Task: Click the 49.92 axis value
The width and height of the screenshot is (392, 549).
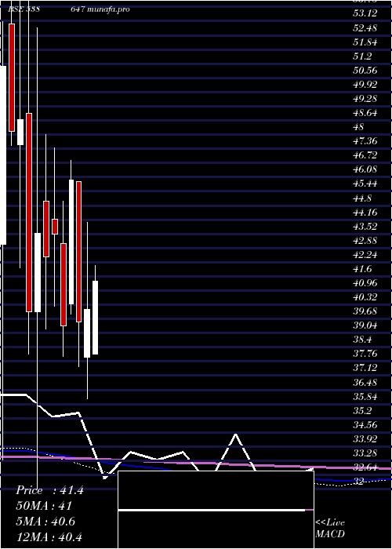Action: pos(365,85)
